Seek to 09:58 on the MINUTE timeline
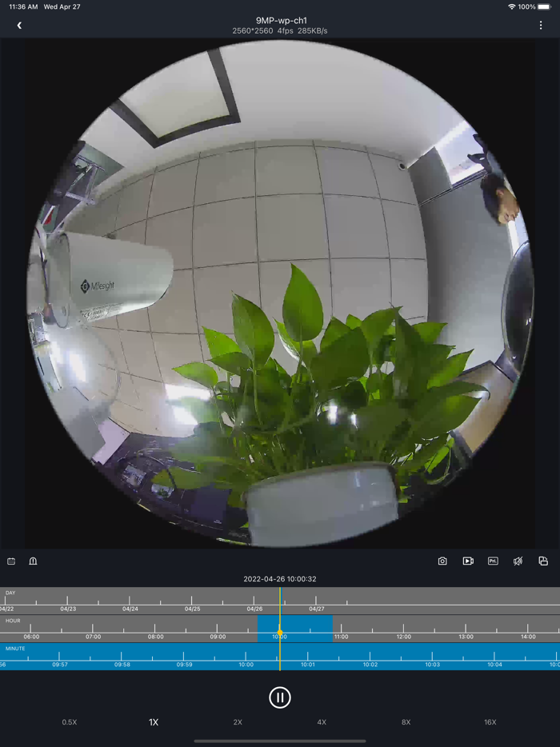The width and height of the screenshot is (560, 747). click(122, 664)
